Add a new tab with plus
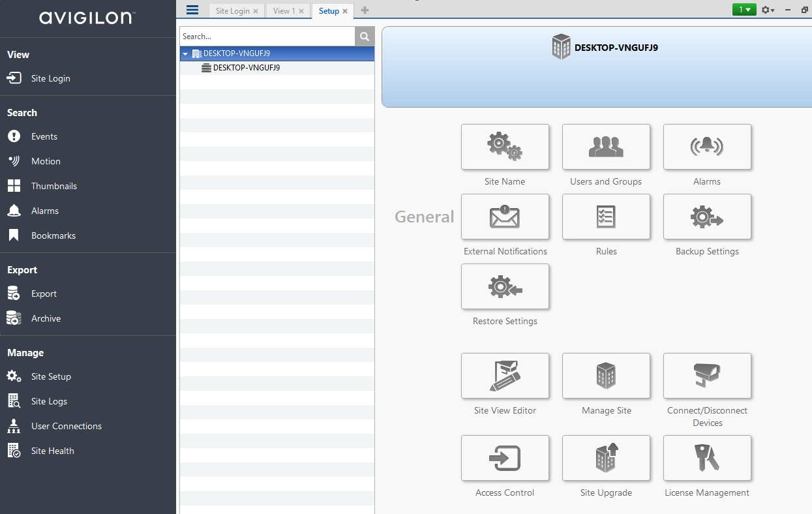Screen dimensions: 812x514 click(365, 10)
